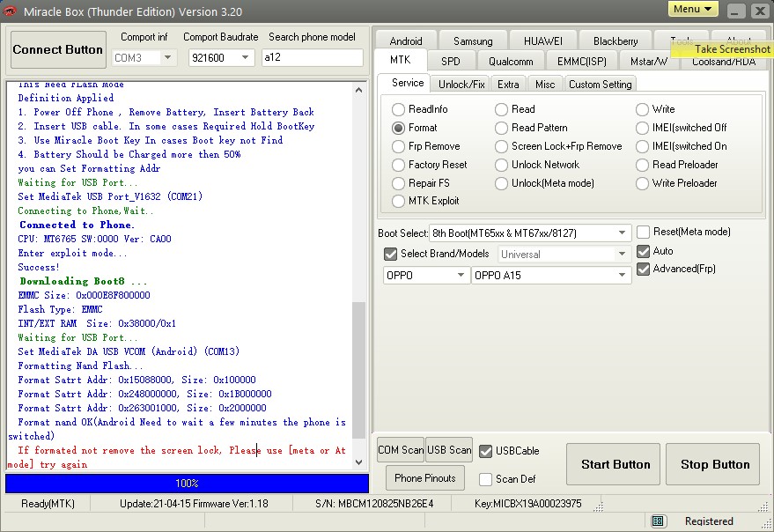Image resolution: width=774 pixels, height=532 pixels.
Task: Select the Format radio option
Action: (x=415, y=128)
